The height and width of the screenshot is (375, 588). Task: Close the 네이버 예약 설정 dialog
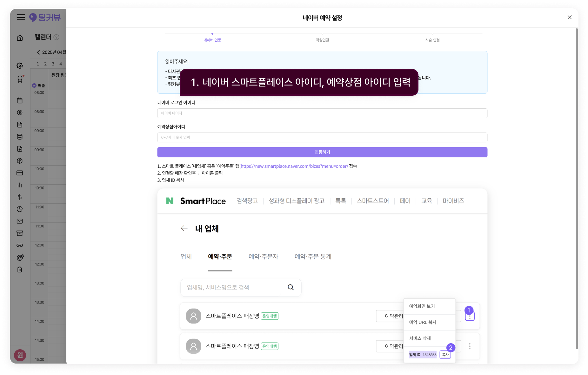pos(570,17)
